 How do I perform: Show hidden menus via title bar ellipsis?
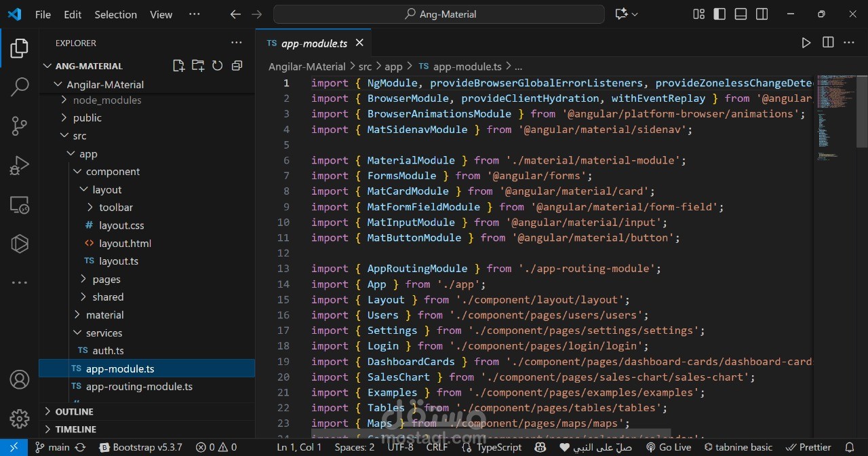[x=195, y=14]
